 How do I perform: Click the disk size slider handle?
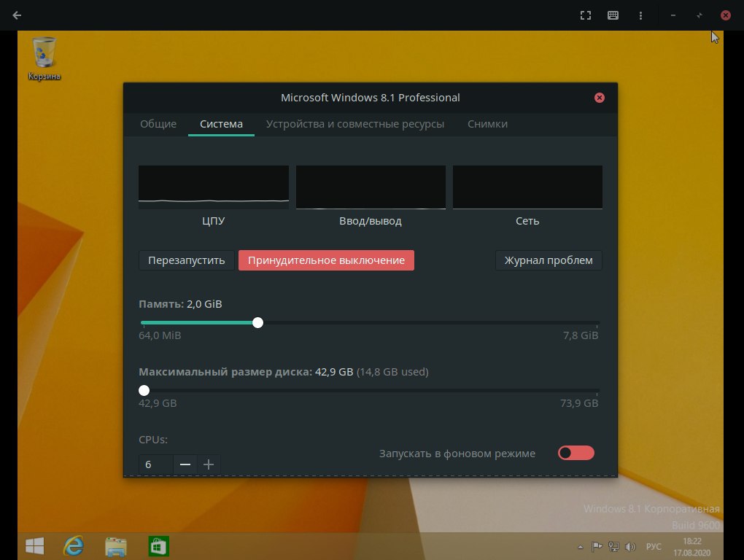pyautogui.click(x=144, y=390)
